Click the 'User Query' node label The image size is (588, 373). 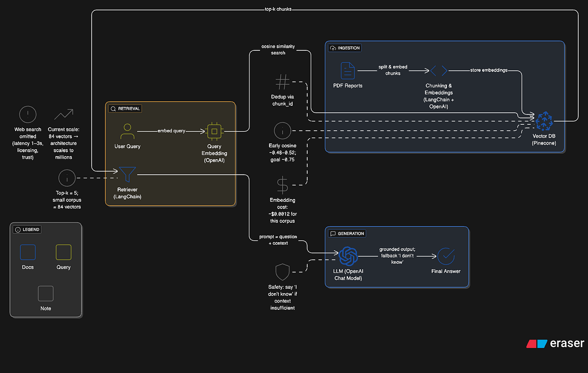[x=127, y=146]
